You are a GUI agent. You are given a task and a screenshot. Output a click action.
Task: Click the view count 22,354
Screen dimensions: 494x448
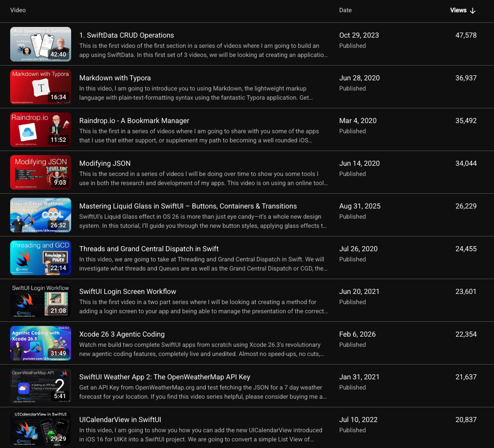[x=466, y=334]
